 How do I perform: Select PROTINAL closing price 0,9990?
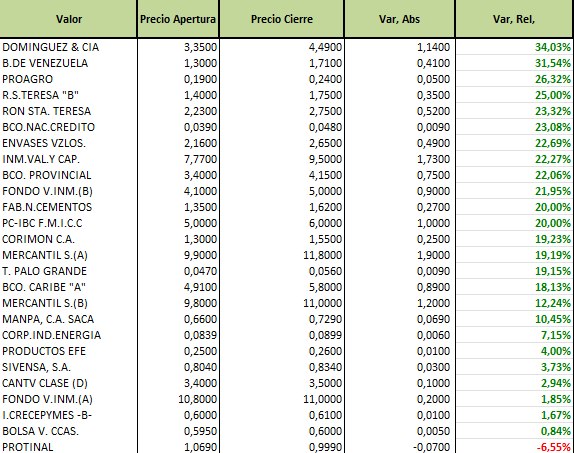click(282, 447)
